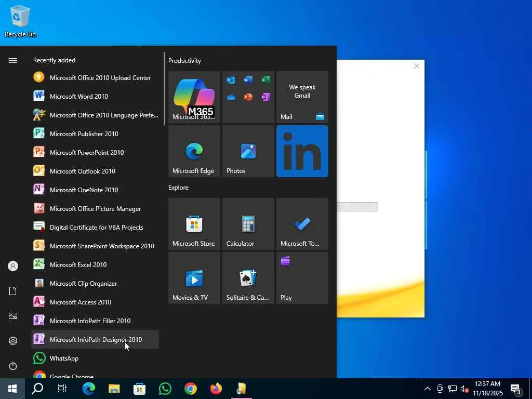Screen dimensions: 532x399
Task: Click the Productivity group title
Action: (184, 61)
